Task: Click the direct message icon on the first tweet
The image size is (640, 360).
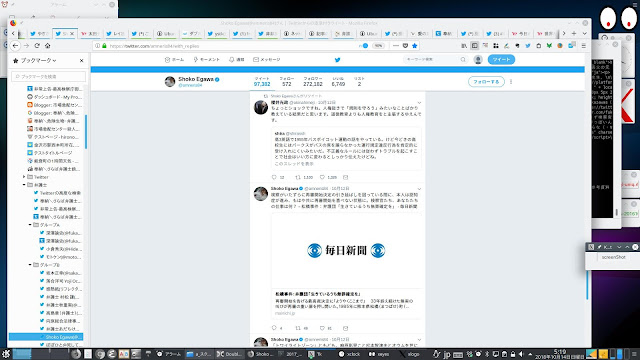Action: tap(346, 177)
